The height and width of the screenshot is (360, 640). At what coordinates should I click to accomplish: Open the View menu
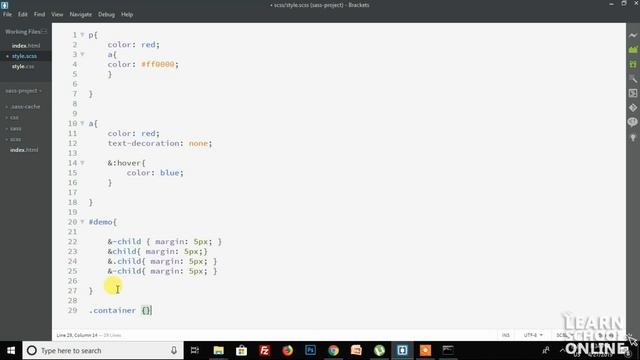(57, 14)
